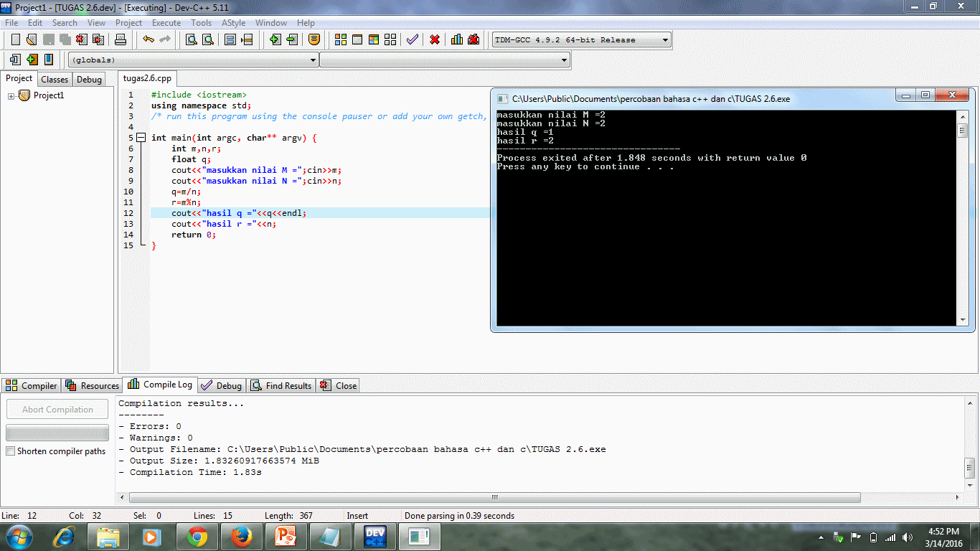Click the compile log vertical scrollbar
Viewport: 980px width, 551px height.
[969, 444]
